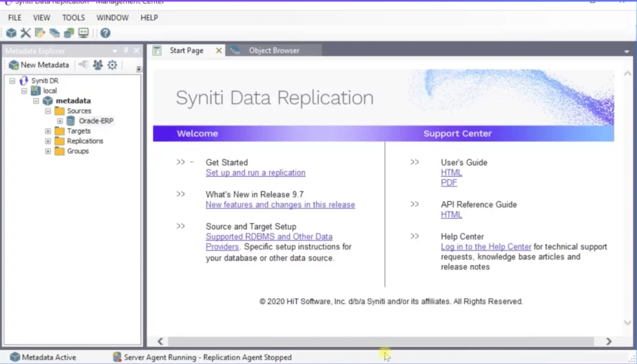Click the New Metadata button
The height and width of the screenshot is (364, 637).
point(39,65)
